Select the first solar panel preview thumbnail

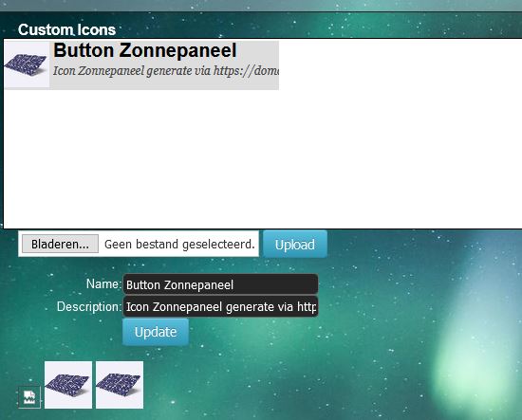pyautogui.click(x=68, y=385)
